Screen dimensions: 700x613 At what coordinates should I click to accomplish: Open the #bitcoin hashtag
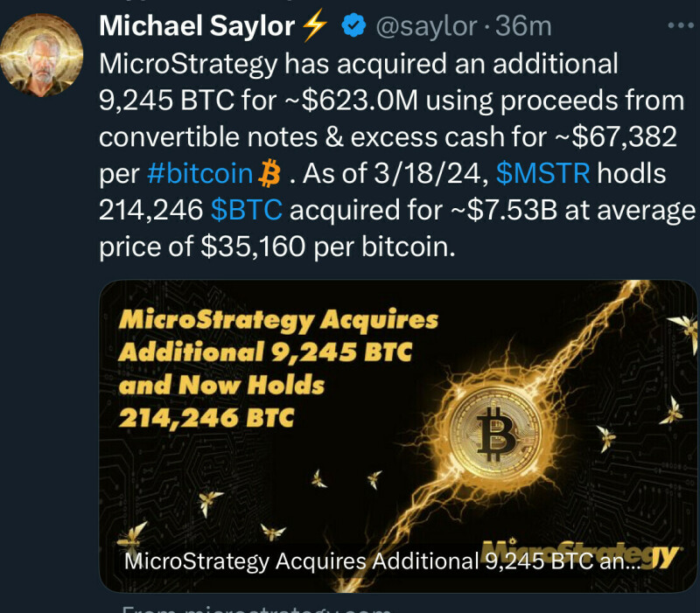tap(199, 174)
